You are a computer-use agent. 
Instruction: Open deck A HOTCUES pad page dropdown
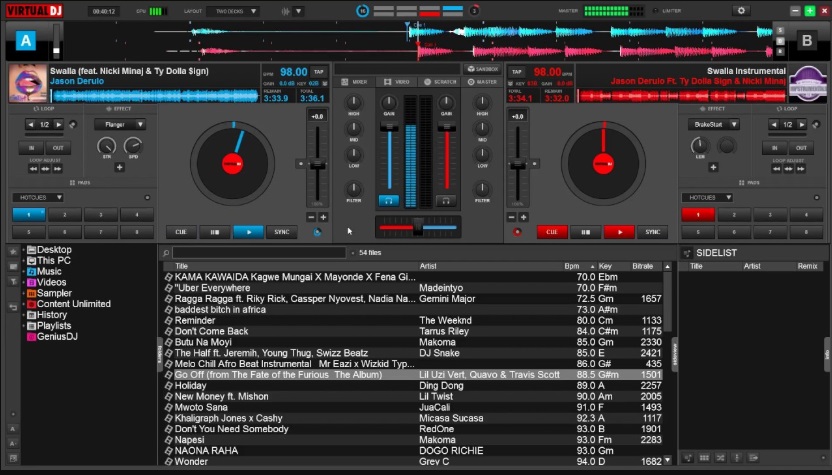click(x=38, y=197)
